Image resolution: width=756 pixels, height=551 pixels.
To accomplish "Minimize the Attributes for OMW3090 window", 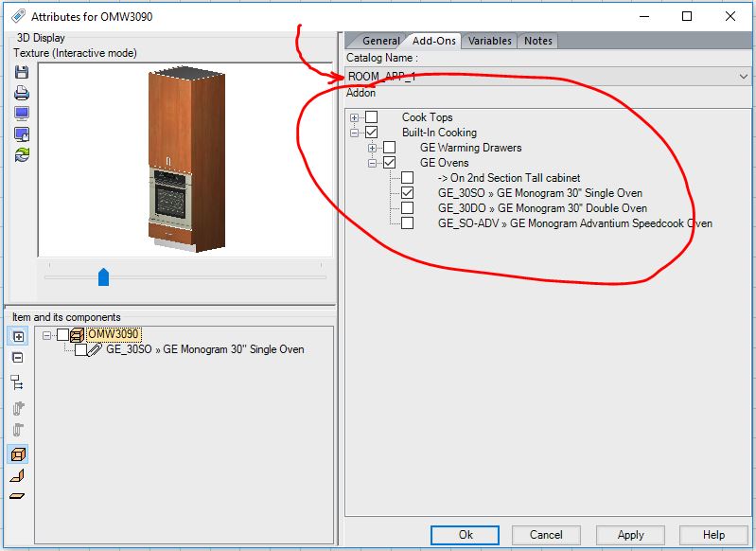I will pyautogui.click(x=644, y=16).
